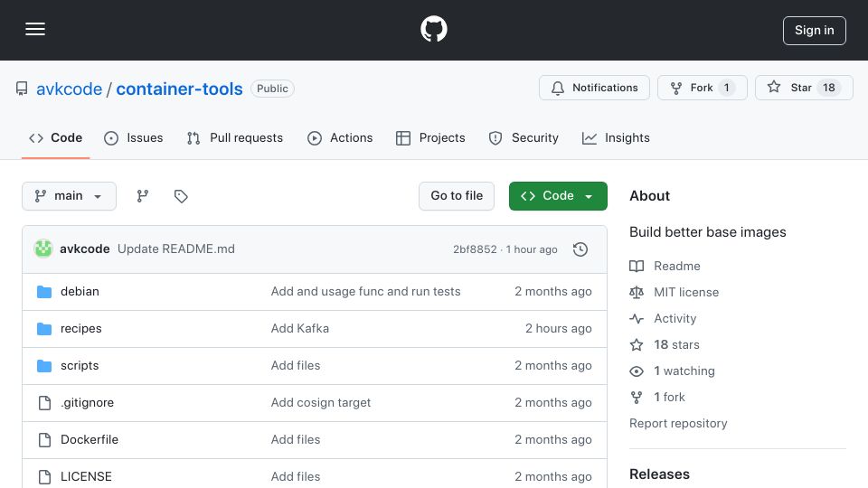Open the 1 fork link in About
The height and width of the screenshot is (488, 868).
(657, 398)
